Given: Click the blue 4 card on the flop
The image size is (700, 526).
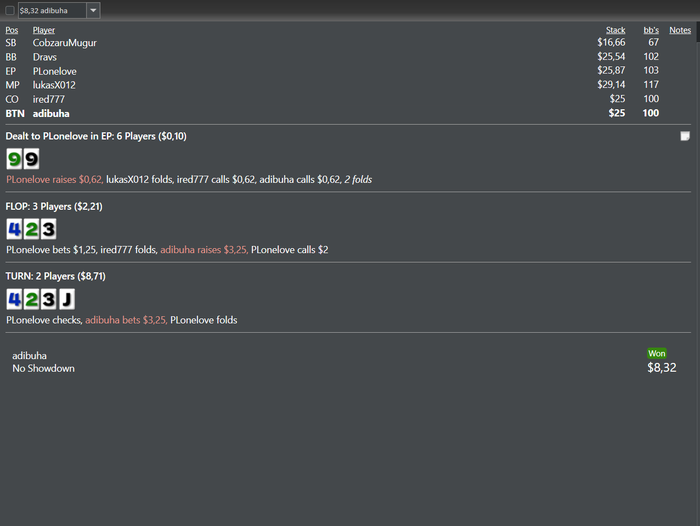Looking at the screenshot, I should tap(14, 229).
